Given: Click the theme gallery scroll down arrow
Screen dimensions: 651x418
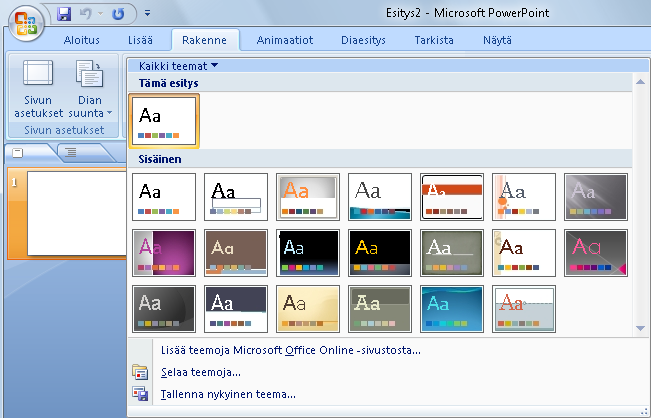Looking at the screenshot, I should click(640, 328).
